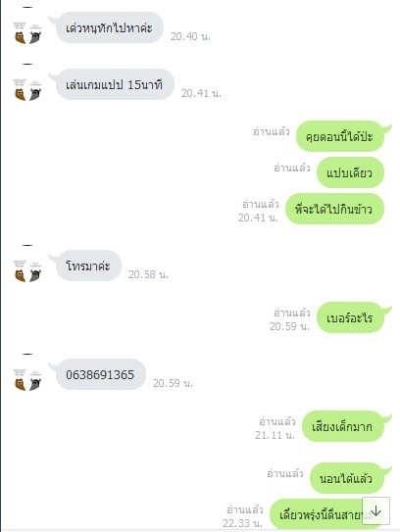Viewport: 400px width, 532px height.
Task: Select the green พี่จะได้ไปกินข้าว bubble
Action: tap(334, 209)
